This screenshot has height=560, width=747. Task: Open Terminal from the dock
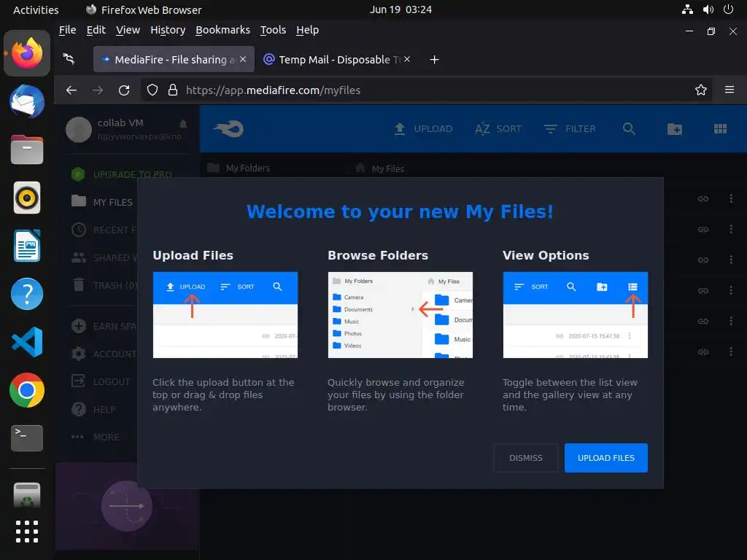click(27, 438)
